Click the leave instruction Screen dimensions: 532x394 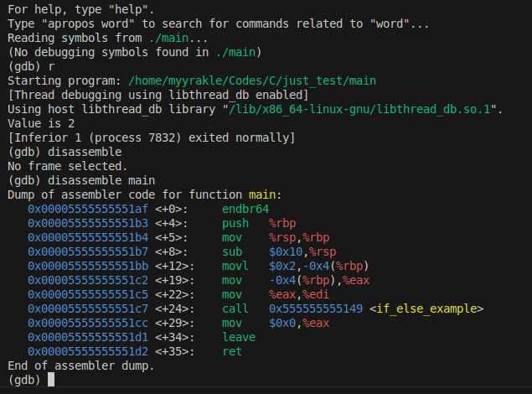click(x=239, y=338)
